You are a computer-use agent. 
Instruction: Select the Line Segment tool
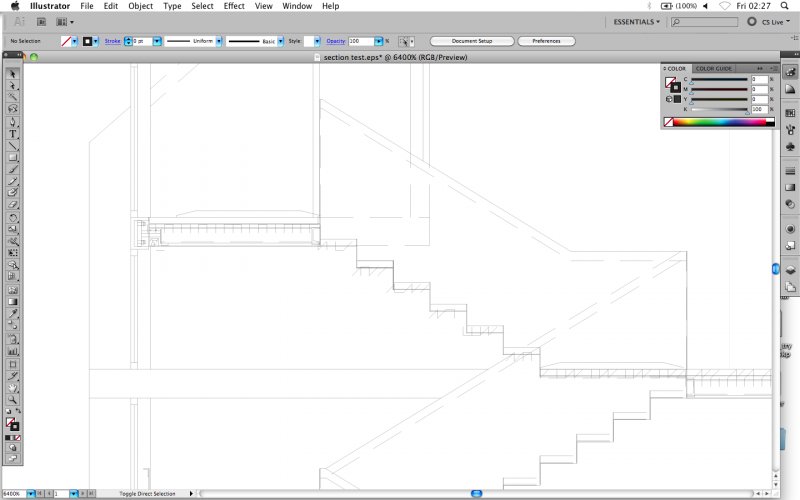pos(13,146)
